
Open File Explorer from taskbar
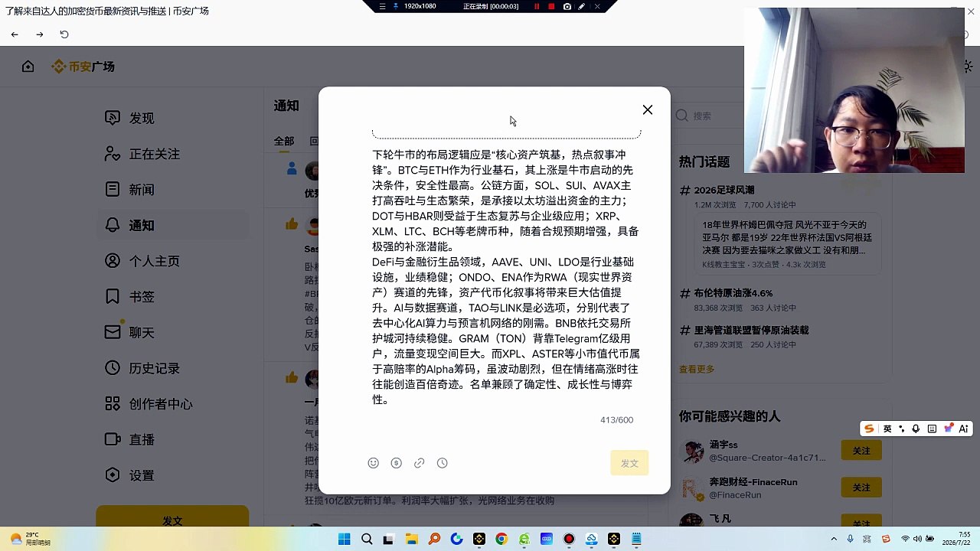(412, 539)
